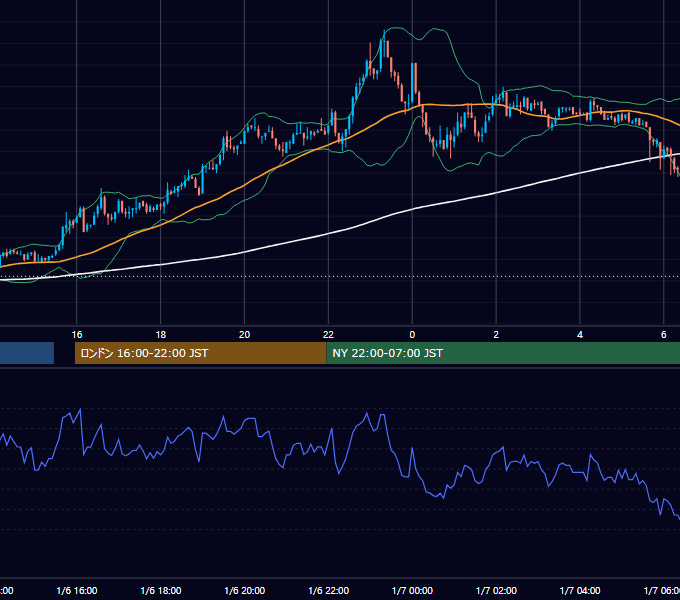680x600 pixels.
Task: Select the blue session bar before London
Action: point(27,353)
